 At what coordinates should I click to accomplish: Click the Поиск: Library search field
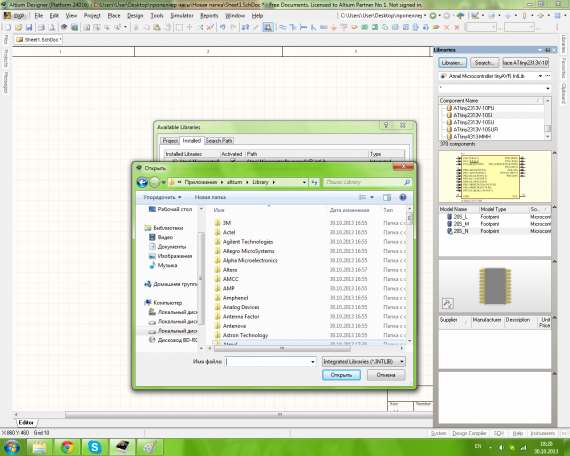(367, 182)
